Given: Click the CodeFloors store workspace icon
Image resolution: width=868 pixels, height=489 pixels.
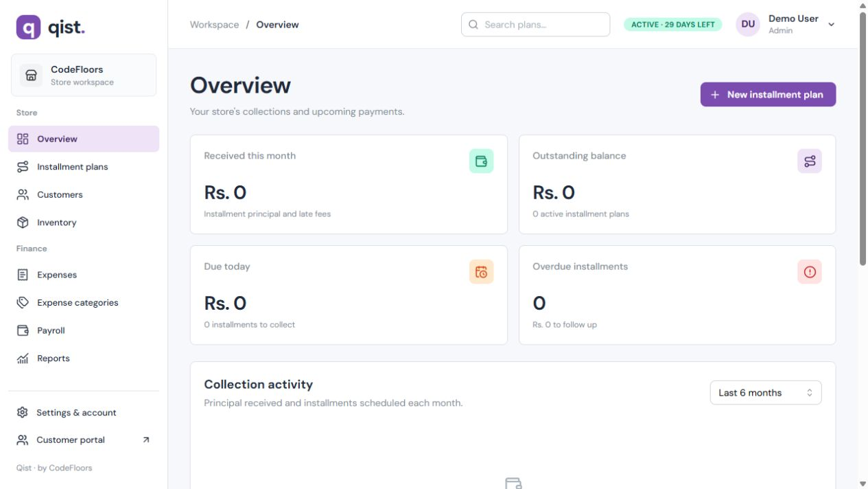Looking at the screenshot, I should [x=31, y=75].
